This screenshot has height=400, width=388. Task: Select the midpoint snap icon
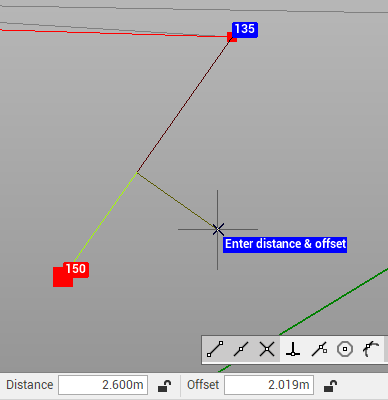tap(241, 349)
